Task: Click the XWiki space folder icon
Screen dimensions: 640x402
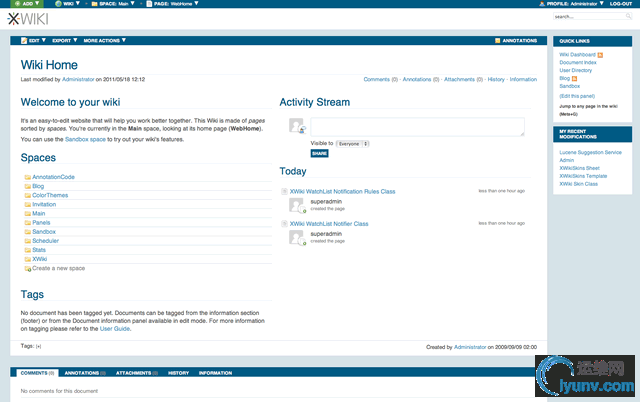Action: [27, 259]
